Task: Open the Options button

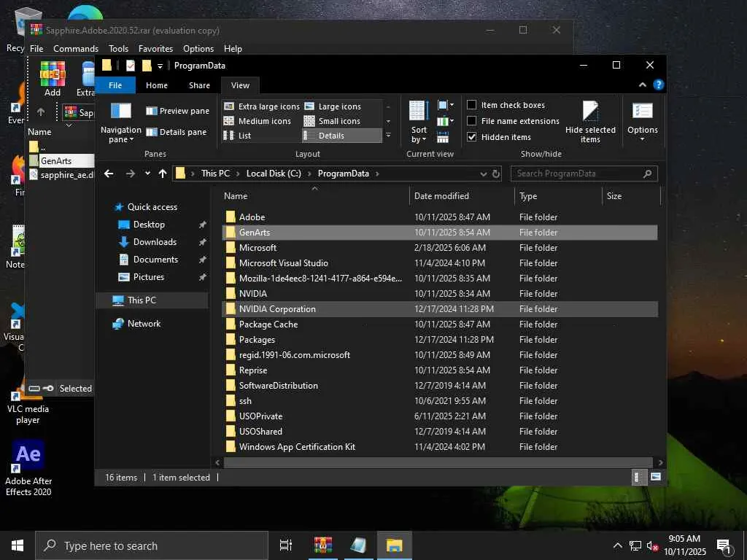Action: [x=642, y=122]
